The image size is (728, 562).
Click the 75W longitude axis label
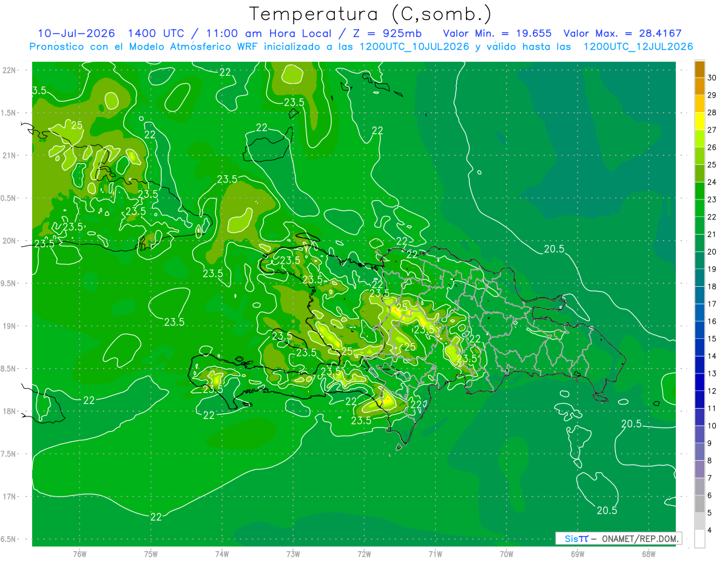point(150,554)
